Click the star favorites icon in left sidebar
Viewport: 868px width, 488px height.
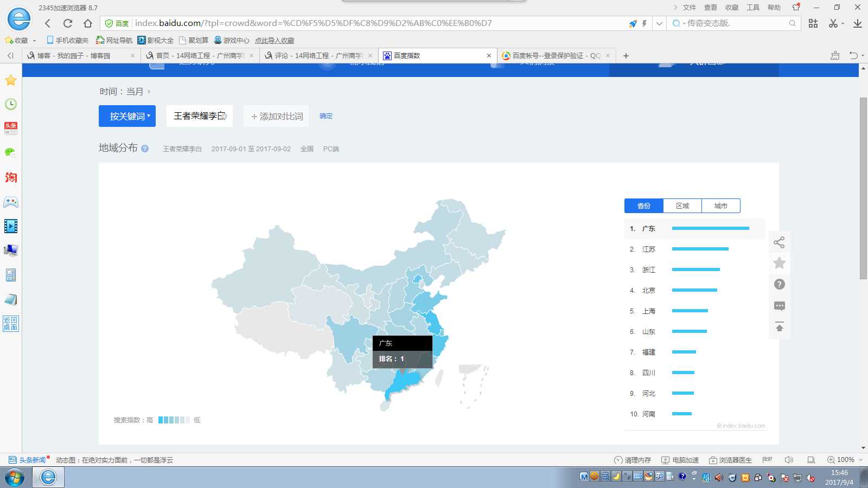click(x=11, y=80)
